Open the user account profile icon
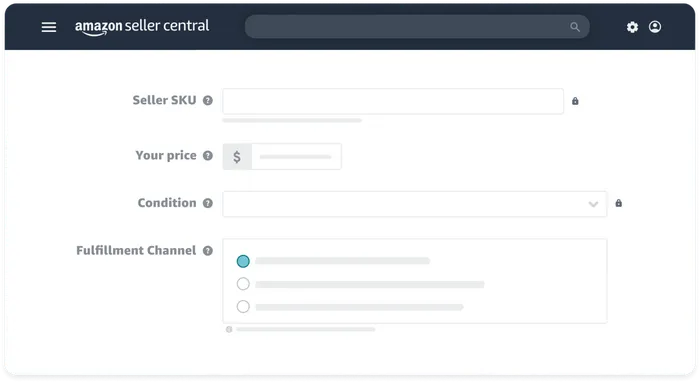700x382 pixels. point(655,27)
